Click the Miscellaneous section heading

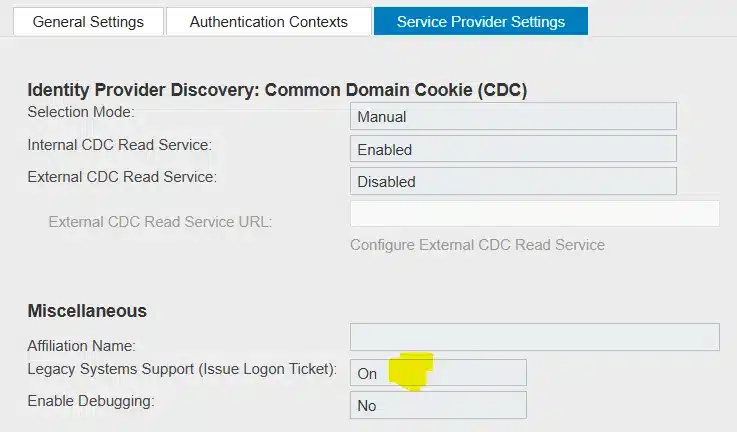click(x=87, y=311)
